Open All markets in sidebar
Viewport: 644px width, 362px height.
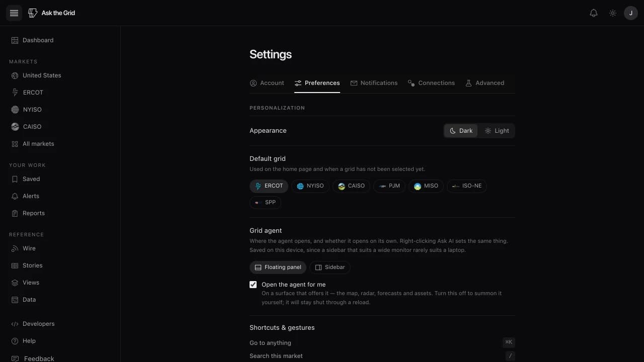click(x=60, y=144)
